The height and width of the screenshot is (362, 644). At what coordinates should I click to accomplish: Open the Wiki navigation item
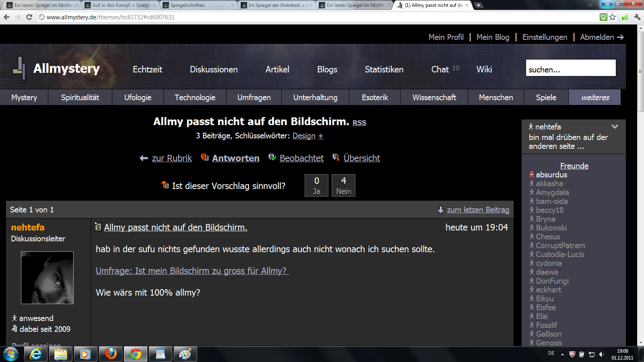click(484, 70)
